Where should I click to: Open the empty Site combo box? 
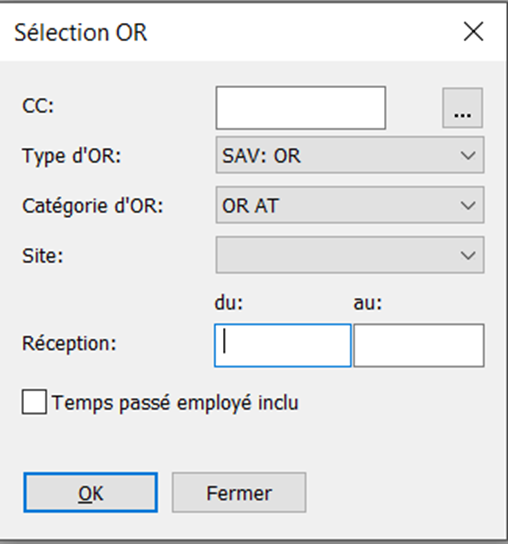click(x=350, y=255)
